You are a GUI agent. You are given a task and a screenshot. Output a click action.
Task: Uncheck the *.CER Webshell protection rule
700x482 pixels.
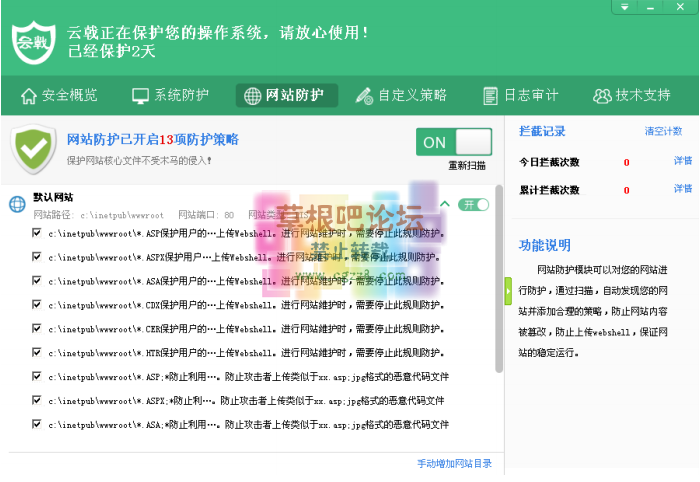coord(37,329)
